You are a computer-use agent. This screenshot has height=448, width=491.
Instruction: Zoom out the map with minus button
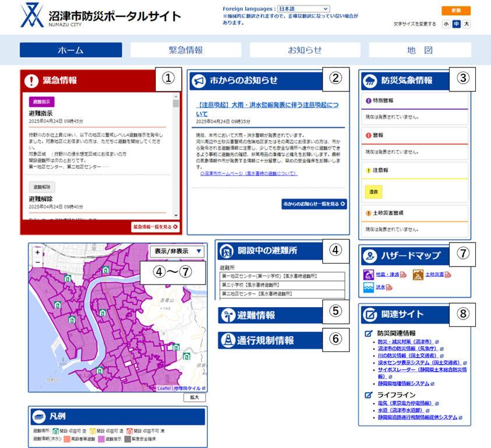tap(37, 262)
